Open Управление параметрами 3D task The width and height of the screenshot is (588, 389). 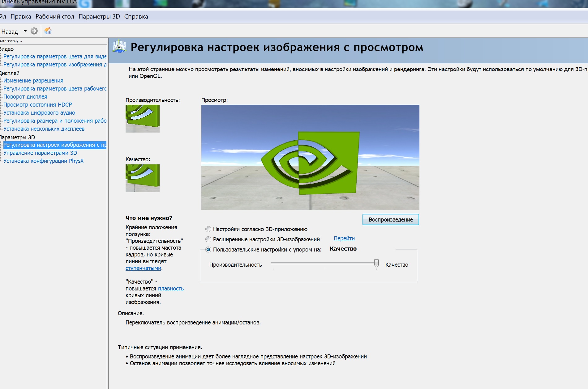(x=40, y=153)
